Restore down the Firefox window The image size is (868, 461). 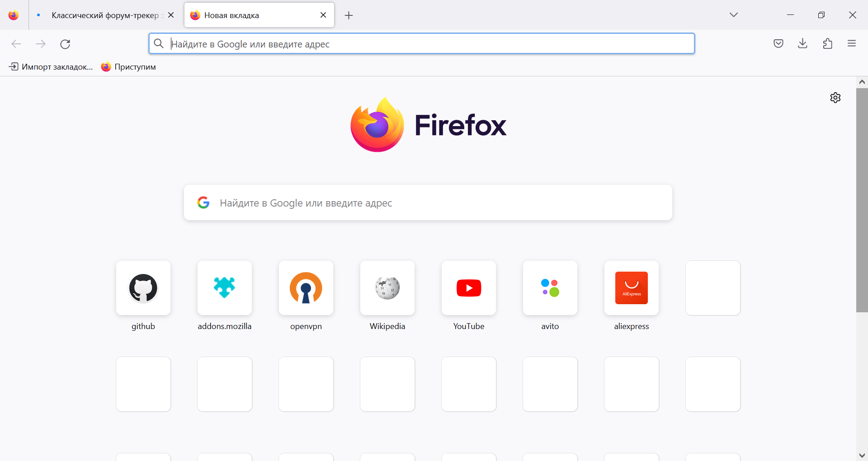821,15
